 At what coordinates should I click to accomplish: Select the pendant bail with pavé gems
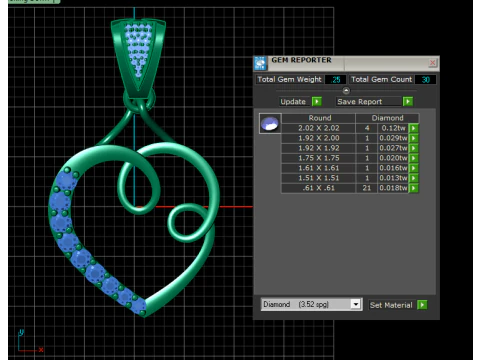(x=138, y=58)
